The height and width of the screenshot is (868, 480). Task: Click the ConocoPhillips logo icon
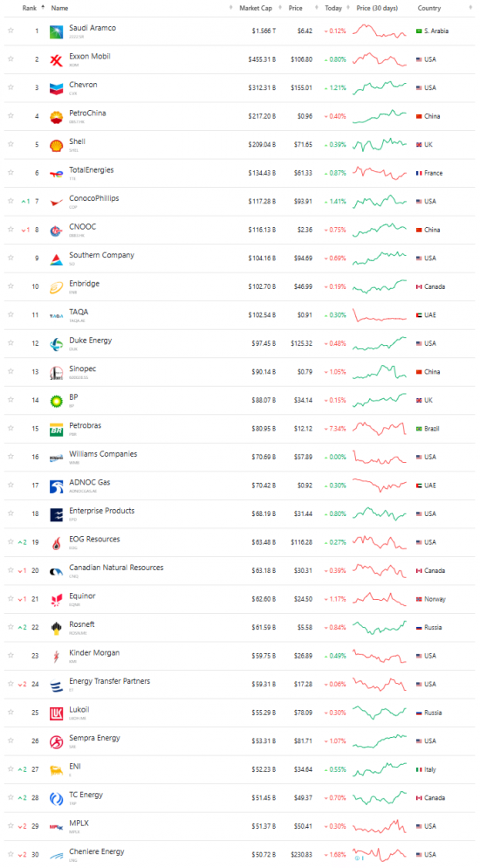tap(57, 202)
